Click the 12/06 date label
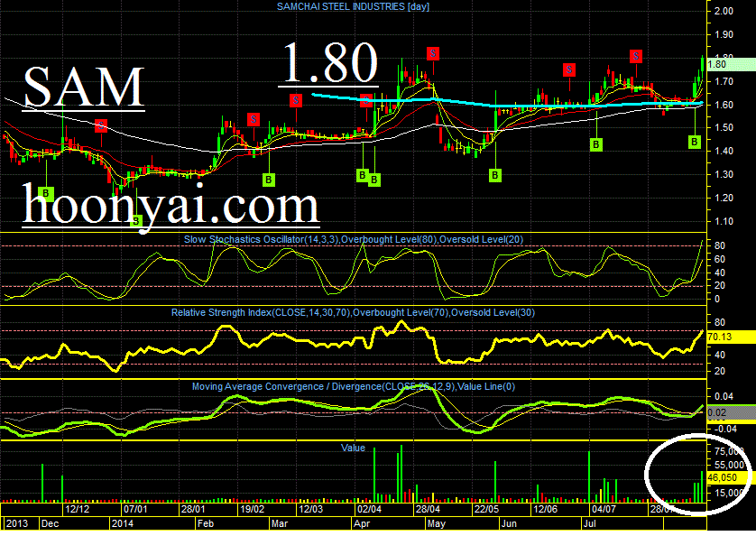756x536 pixels. click(x=545, y=509)
